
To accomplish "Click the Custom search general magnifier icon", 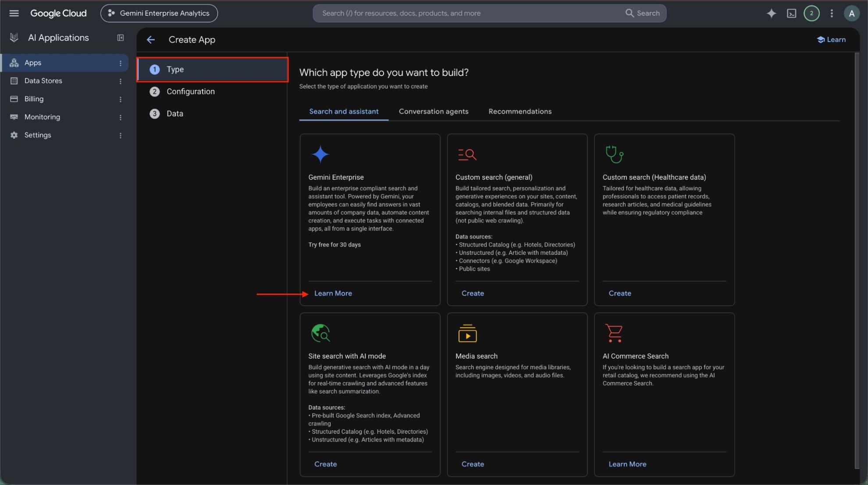I will coord(467,154).
